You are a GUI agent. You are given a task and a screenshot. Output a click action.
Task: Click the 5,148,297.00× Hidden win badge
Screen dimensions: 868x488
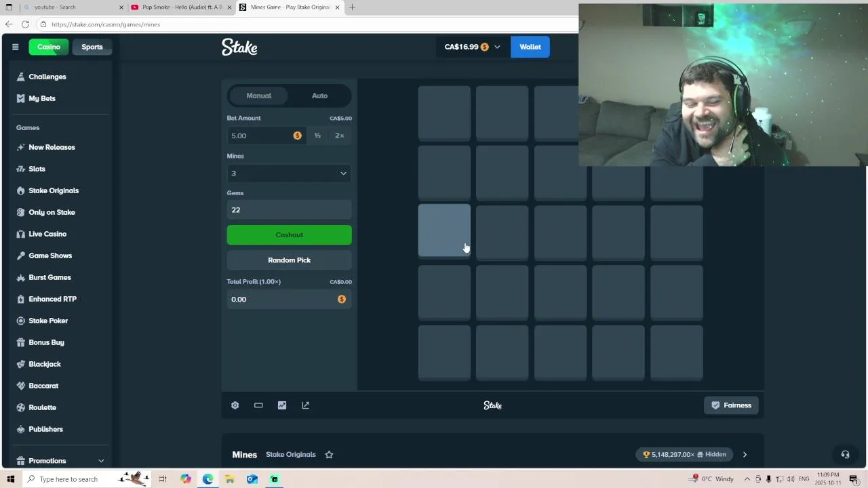(685, 455)
